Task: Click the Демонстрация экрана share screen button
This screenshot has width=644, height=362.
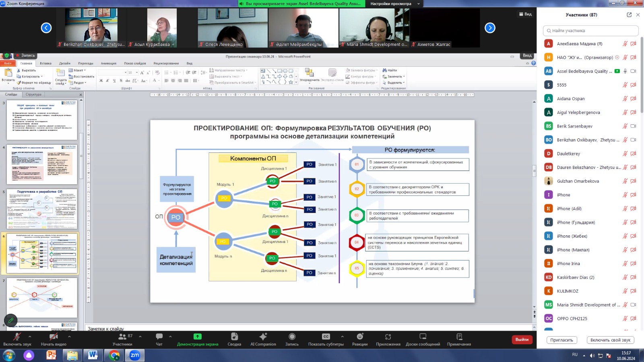Action: [x=197, y=339]
